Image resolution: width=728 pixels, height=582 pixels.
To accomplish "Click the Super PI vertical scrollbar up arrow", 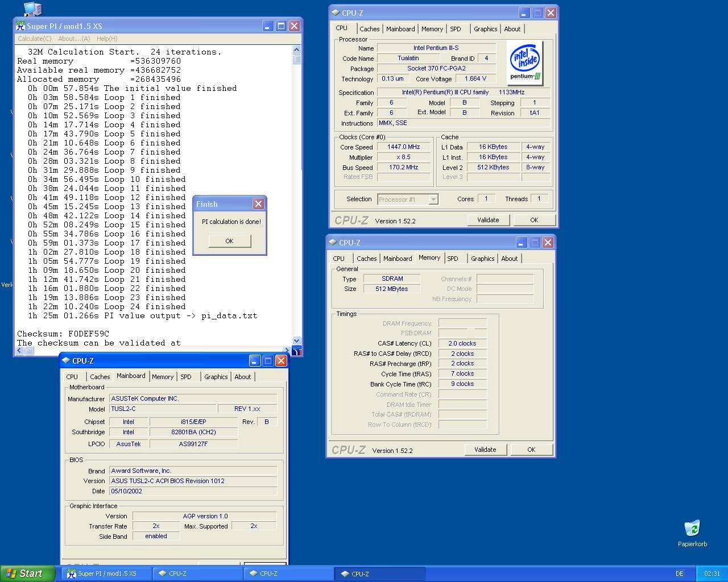I will click(x=297, y=50).
